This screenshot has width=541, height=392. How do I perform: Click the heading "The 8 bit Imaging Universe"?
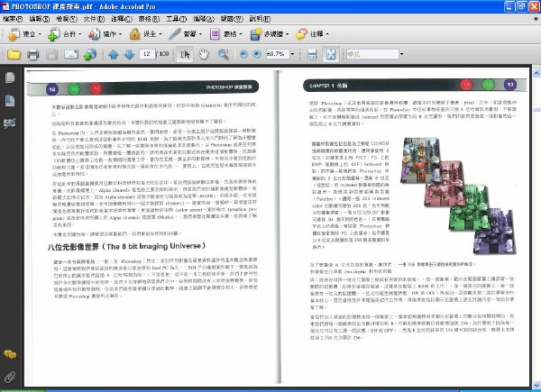coord(156,246)
